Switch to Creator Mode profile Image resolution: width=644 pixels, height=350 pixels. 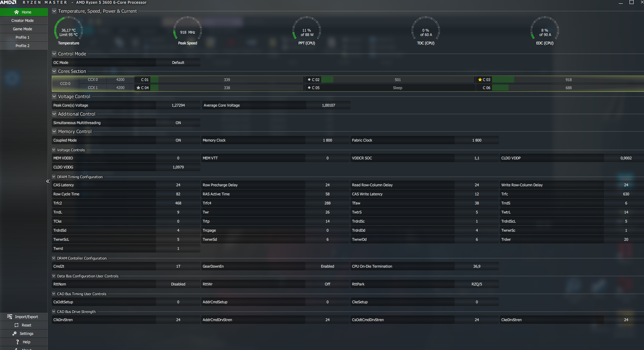pyautogui.click(x=23, y=21)
